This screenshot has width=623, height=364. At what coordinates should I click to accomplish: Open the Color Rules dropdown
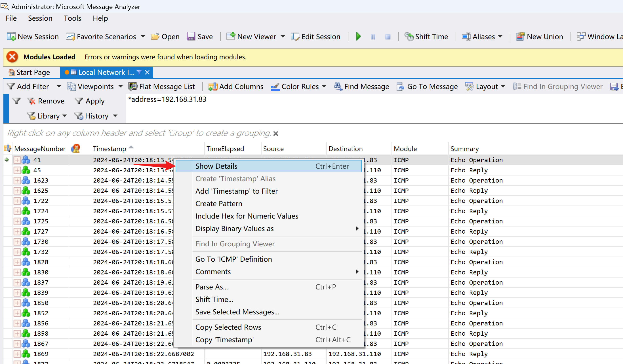click(x=324, y=86)
